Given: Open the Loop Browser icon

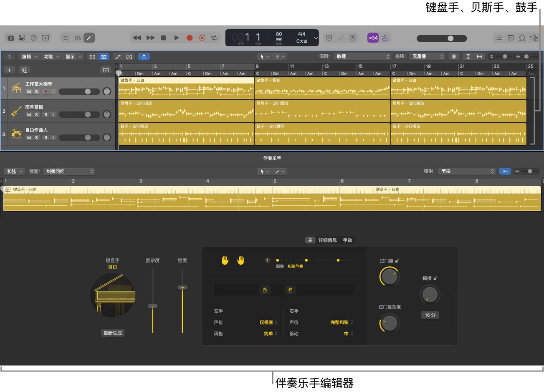Looking at the screenshot, I should (x=522, y=38).
